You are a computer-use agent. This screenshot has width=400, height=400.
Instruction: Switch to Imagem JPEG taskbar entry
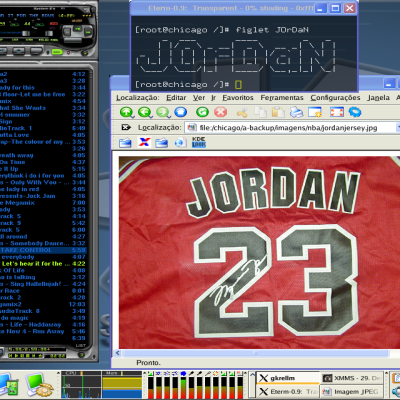coord(354,391)
